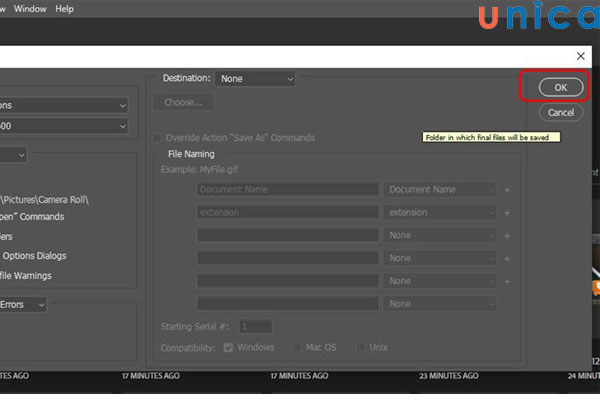Click the Choose... destination button
The image size is (600, 400).
pos(183,102)
